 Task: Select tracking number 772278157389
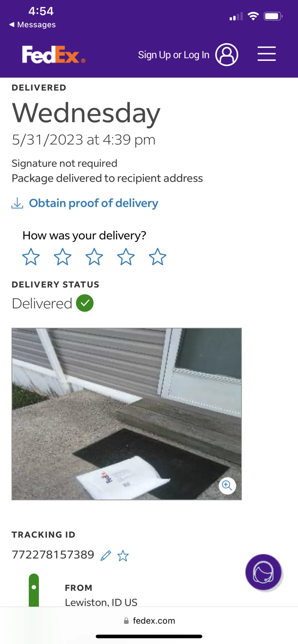pos(53,555)
